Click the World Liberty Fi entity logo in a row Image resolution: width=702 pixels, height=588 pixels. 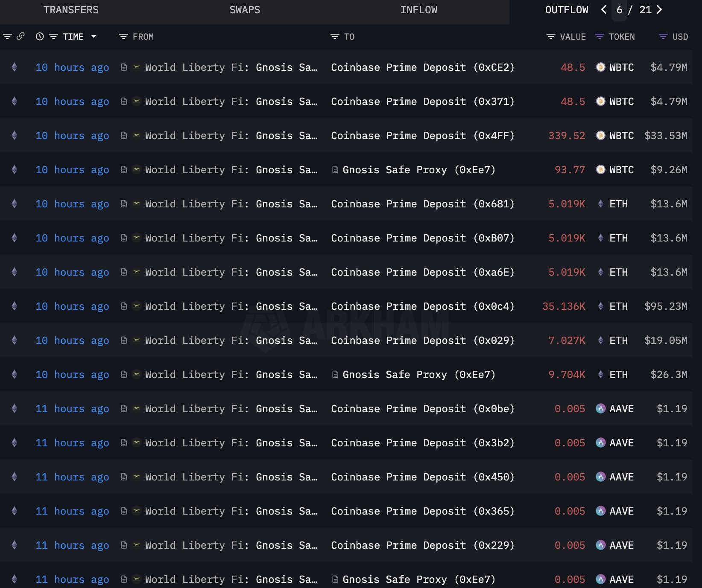(x=136, y=67)
